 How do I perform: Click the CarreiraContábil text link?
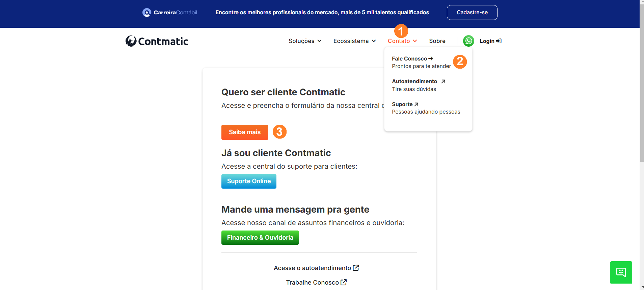[175, 13]
